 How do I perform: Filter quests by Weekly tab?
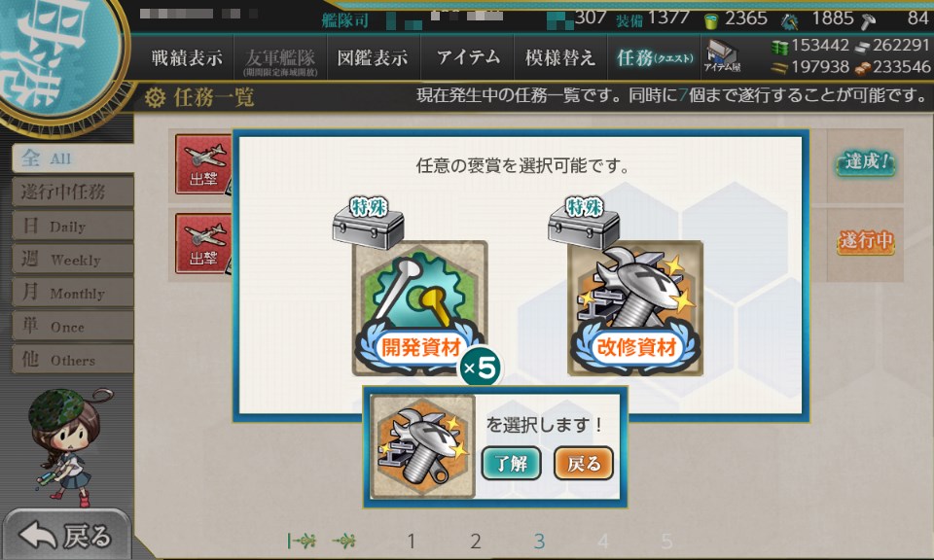pos(73,259)
